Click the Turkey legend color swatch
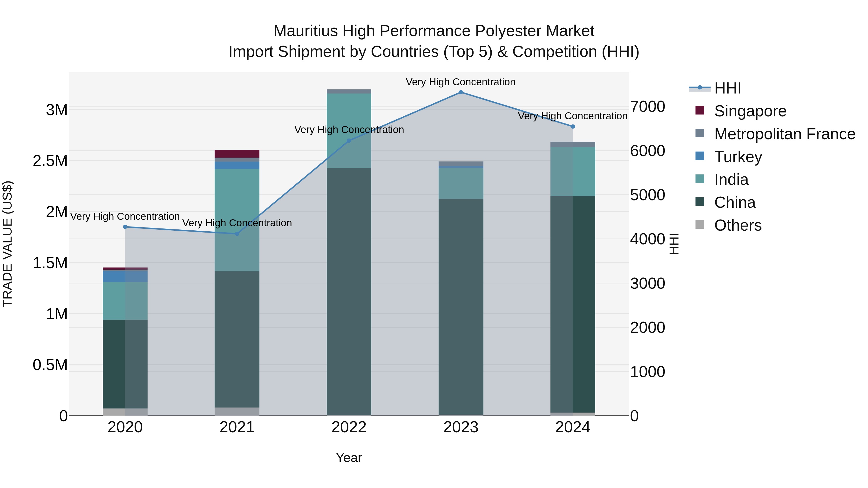868x488 pixels. 700,156
